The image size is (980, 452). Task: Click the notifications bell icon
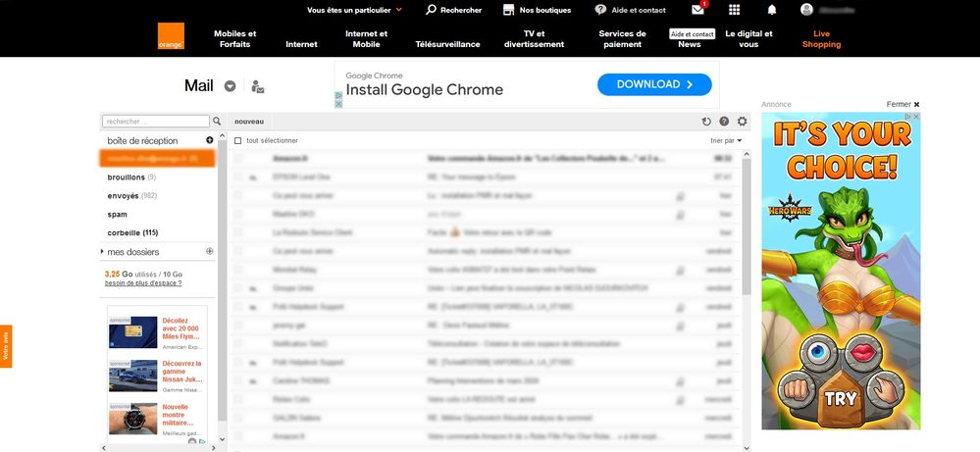pos(772,10)
